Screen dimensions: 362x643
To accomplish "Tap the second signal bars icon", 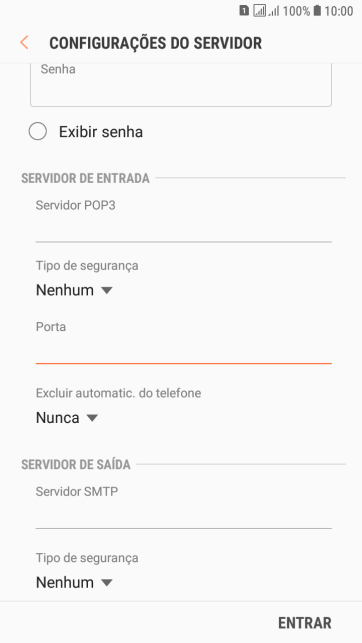I will point(274,11).
